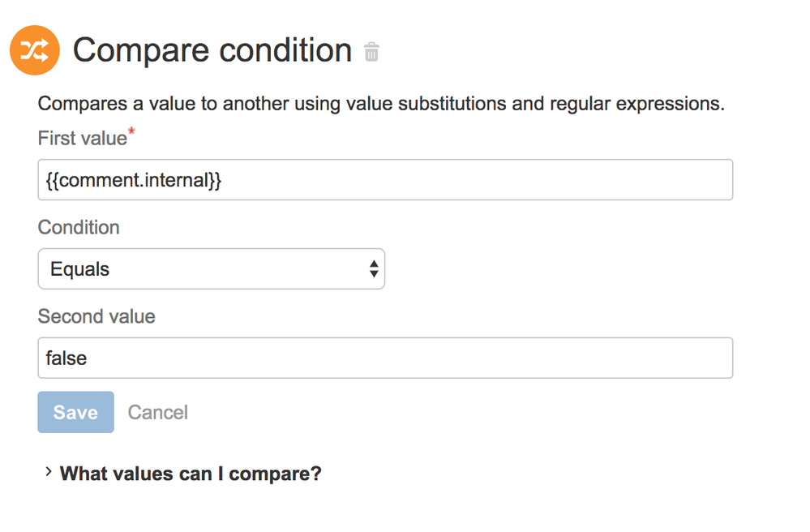
Task: Open the "What values can I compare?" section
Action: pyautogui.click(x=191, y=473)
